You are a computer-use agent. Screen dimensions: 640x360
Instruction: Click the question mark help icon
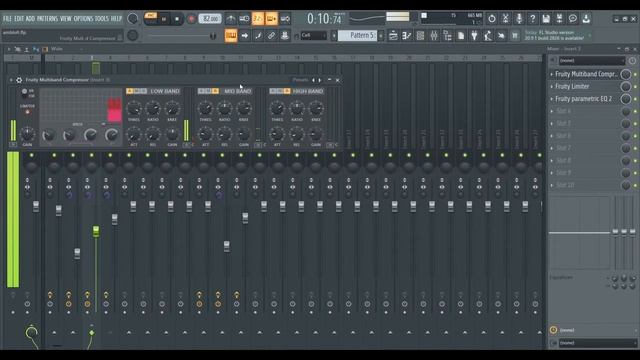coord(532,18)
